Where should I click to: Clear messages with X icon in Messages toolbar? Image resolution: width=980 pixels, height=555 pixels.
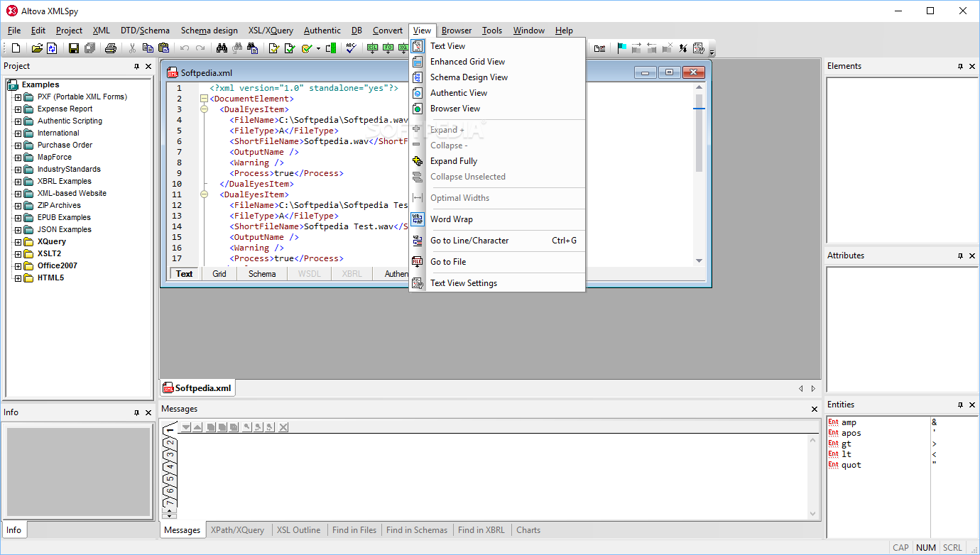pyautogui.click(x=283, y=427)
